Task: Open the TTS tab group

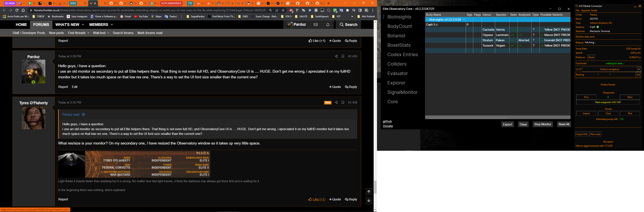Action: coord(190,3)
